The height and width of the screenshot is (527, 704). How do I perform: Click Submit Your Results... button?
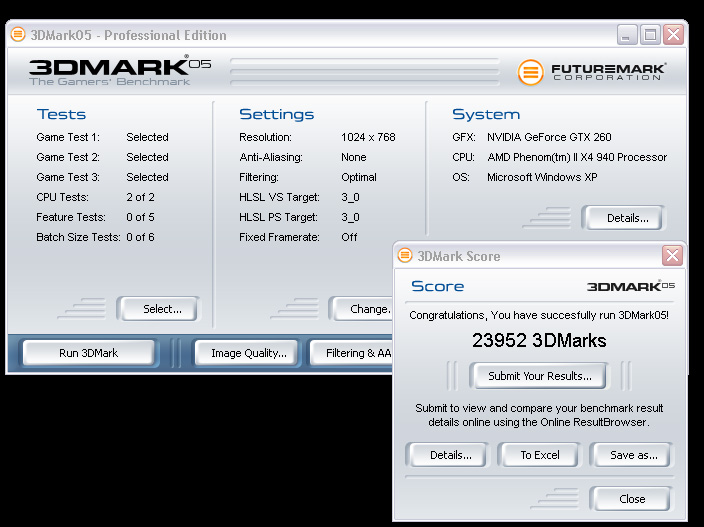(539, 376)
